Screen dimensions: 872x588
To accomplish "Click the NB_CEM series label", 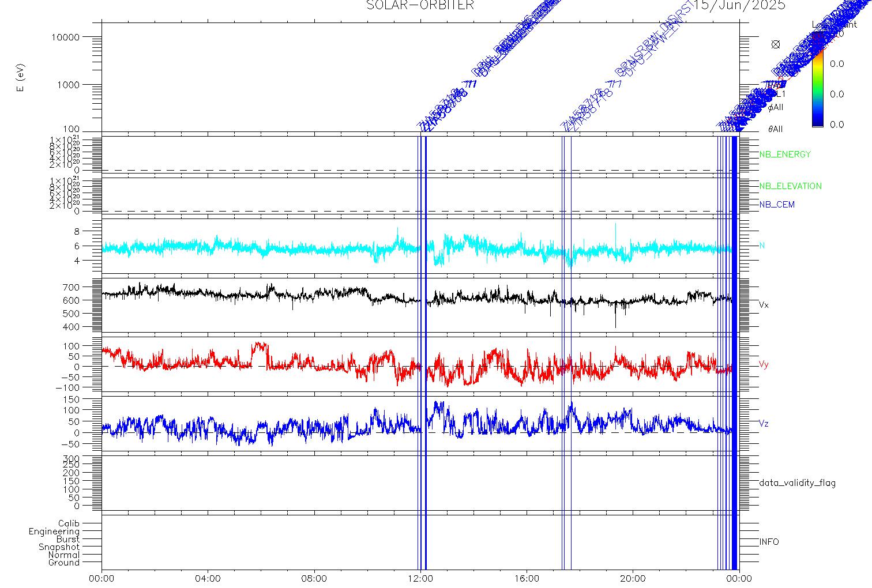I will pos(776,205).
